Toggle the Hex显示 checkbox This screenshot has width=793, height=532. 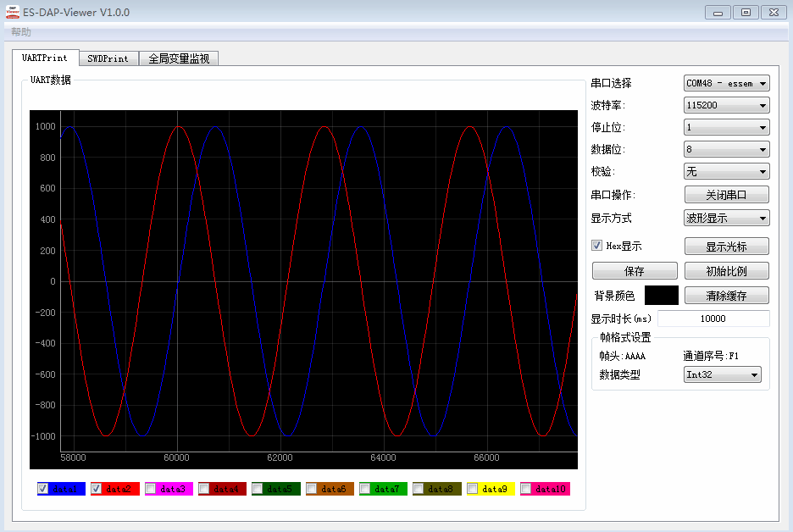click(596, 246)
